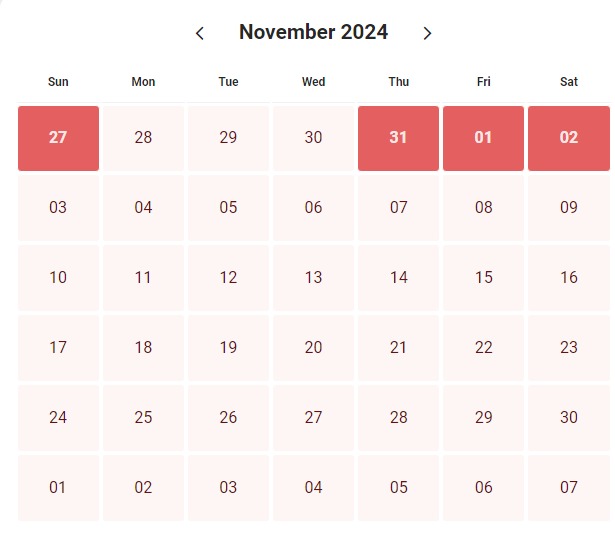
Task: Pick date 22 on Friday
Action: [x=484, y=348]
